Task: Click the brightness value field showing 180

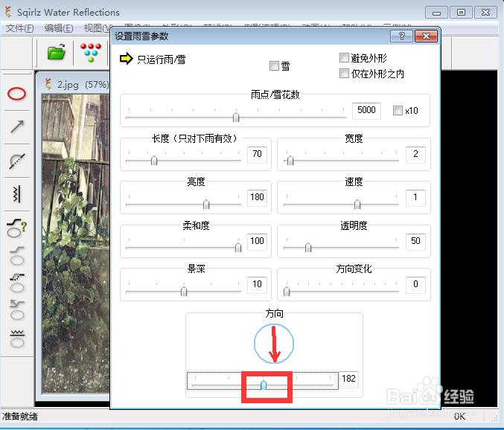Action: pos(257,197)
